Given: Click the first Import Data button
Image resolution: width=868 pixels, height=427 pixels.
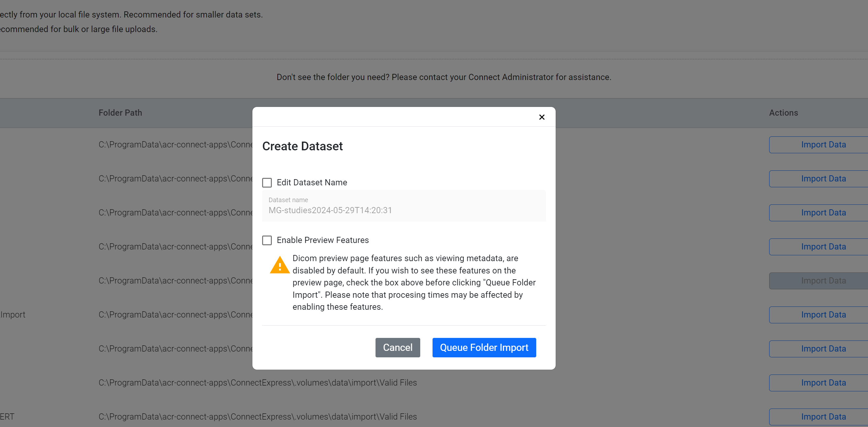Looking at the screenshot, I should (x=823, y=144).
